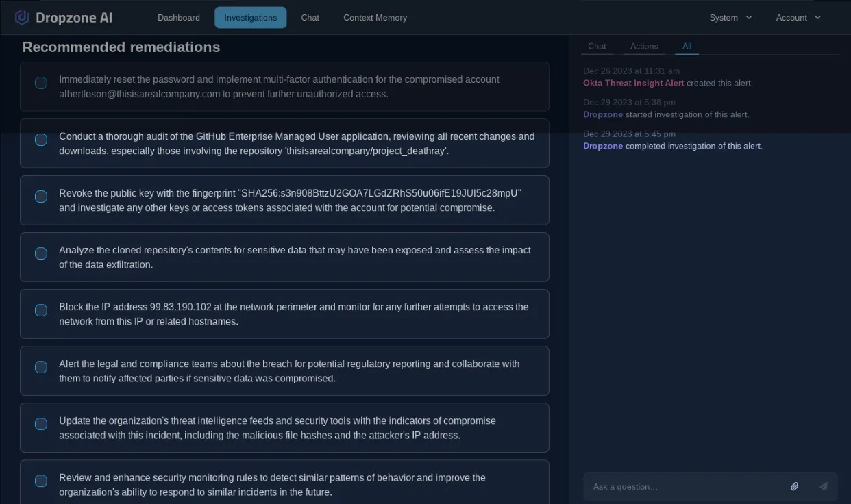The image size is (851, 504).
Task: Navigate to Context Memory
Action: pyautogui.click(x=375, y=17)
